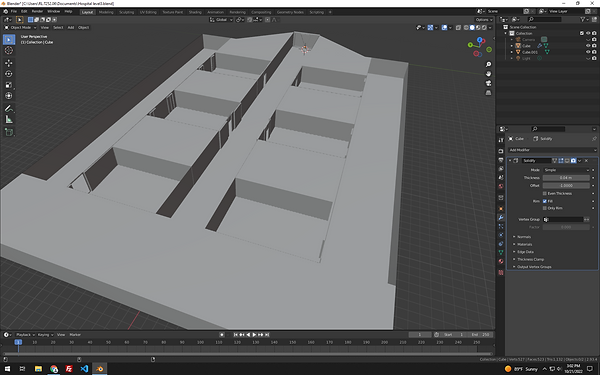Image resolution: width=600 pixels, height=375 pixels.
Task: Select the Transform tool
Action: (9, 96)
